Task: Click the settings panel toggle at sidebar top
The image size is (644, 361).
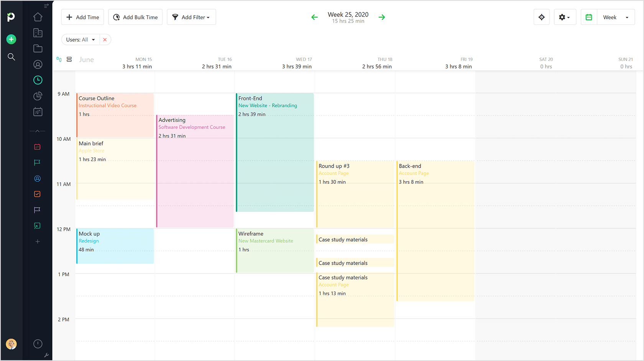Action: click(46, 5)
